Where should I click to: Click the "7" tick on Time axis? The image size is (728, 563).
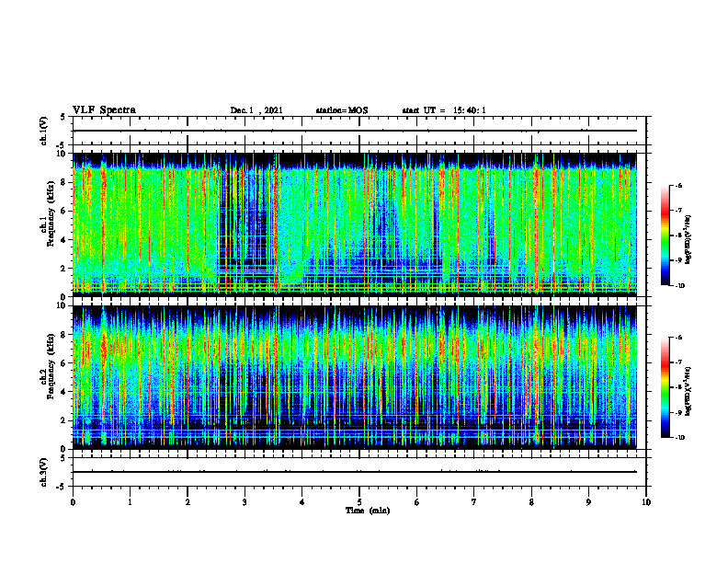[x=474, y=502]
